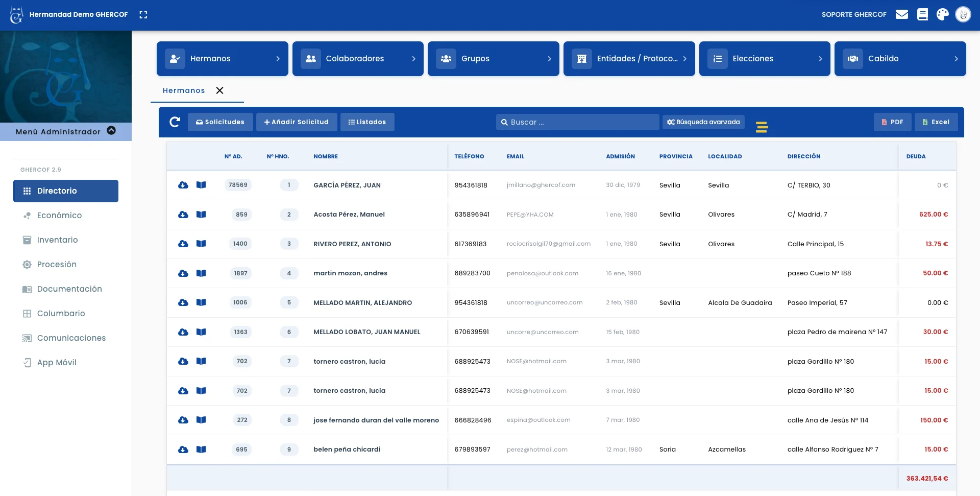This screenshot has width=980, height=496.
Task: Open book icon for belen peña chicardi
Action: 201,450
